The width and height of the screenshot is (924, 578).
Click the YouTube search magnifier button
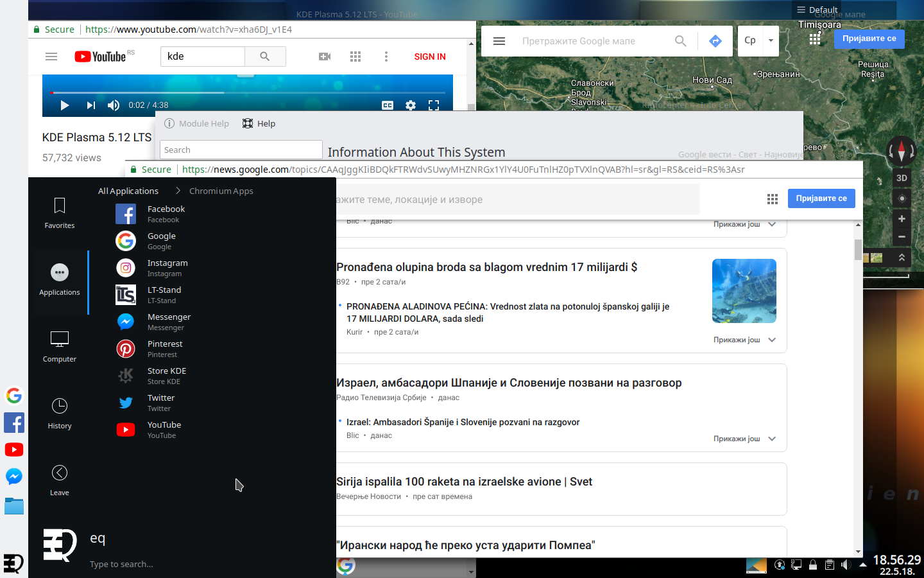(x=265, y=57)
